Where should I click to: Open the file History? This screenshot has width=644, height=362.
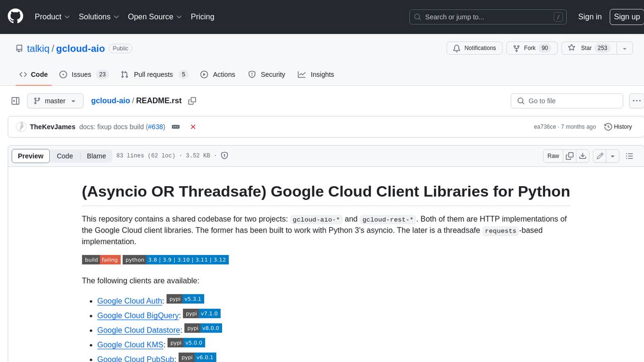(618, 127)
